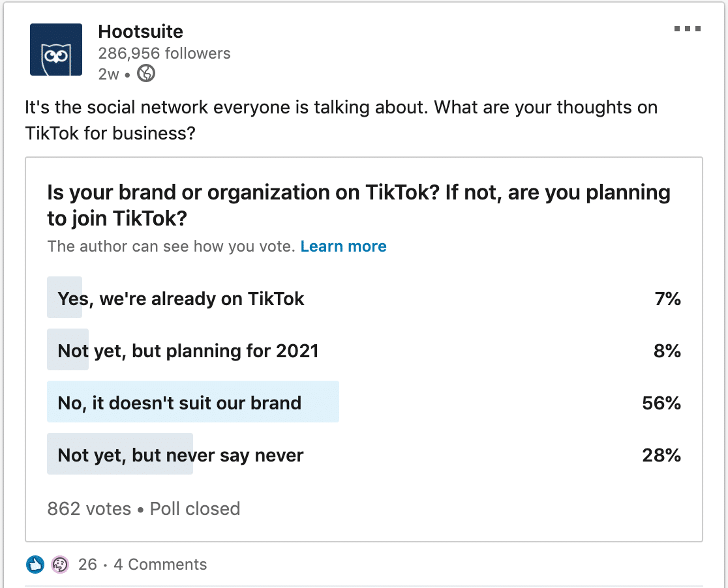Open the three-dot post options menu
Image resolution: width=728 pixels, height=588 pixels.
pos(689,27)
